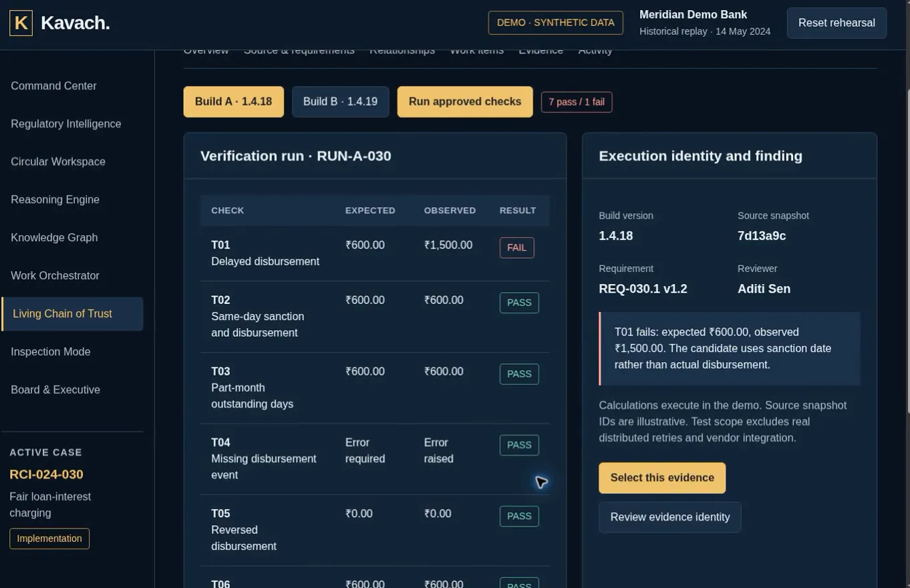Select the T04 Missing disbursement event row
Image resolution: width=910 pixels, height=588 pixels.
pos(375,459)
